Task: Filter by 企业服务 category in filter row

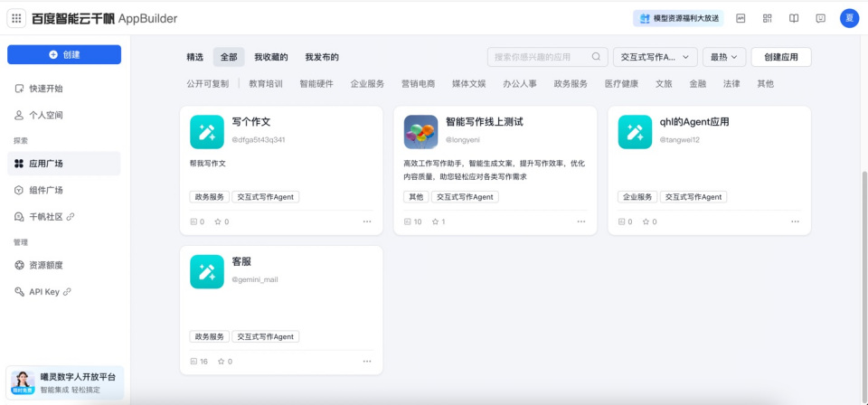Action: (368, 84)
